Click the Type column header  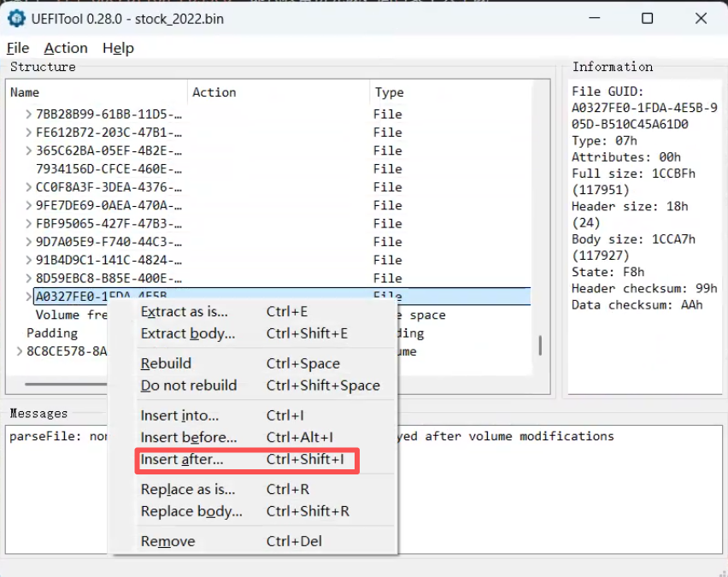(450, 92)
